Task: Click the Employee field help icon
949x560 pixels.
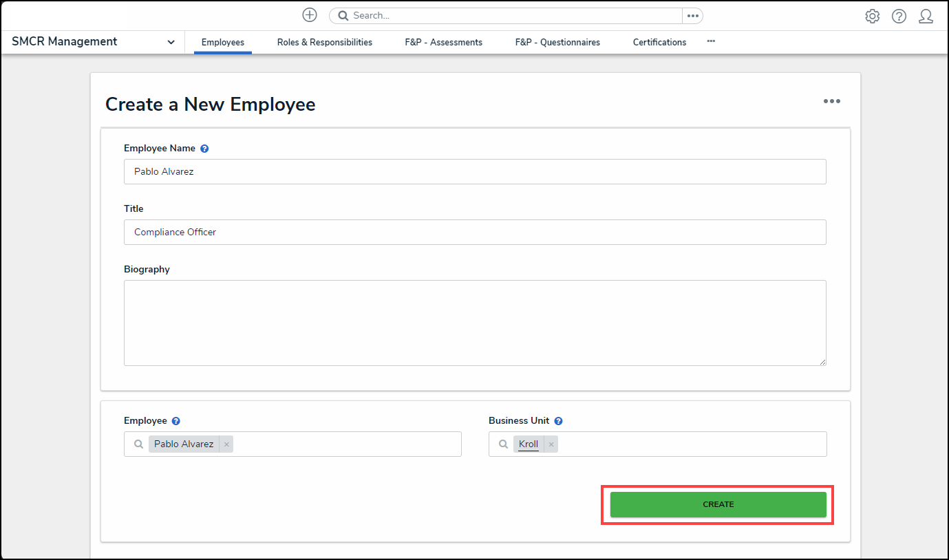Action: pyautogui.click(x=176, y=421)
